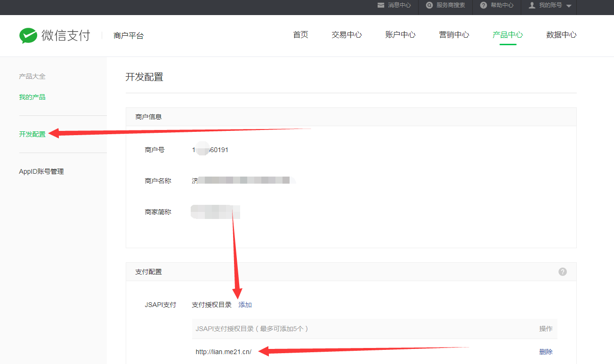Click the 支付授权目录 label
This screenshot has height=364, width=614.
212,305
